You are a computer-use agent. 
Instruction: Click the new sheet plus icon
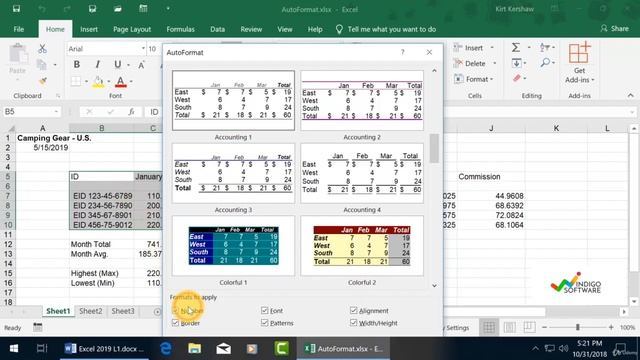(x=157, y=311)
